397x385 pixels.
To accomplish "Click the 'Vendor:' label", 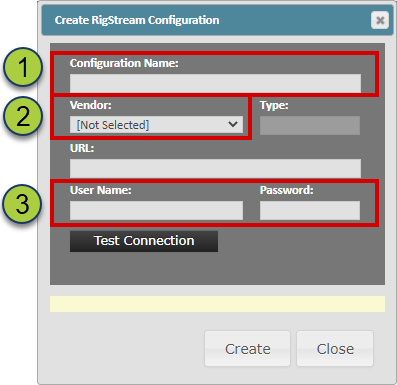I will click(91, 105).
